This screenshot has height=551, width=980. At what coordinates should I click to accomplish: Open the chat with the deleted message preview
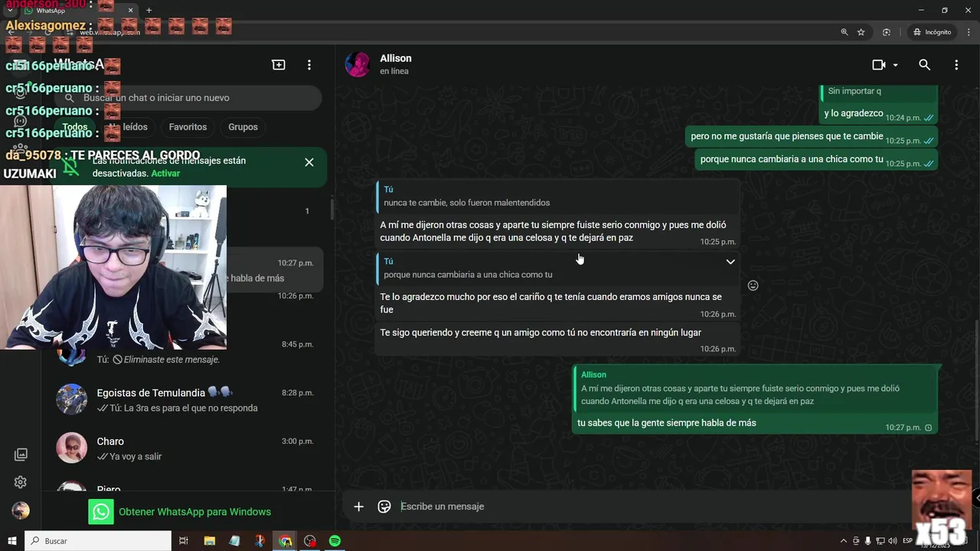pyautogui.click(x=188, y=352)
